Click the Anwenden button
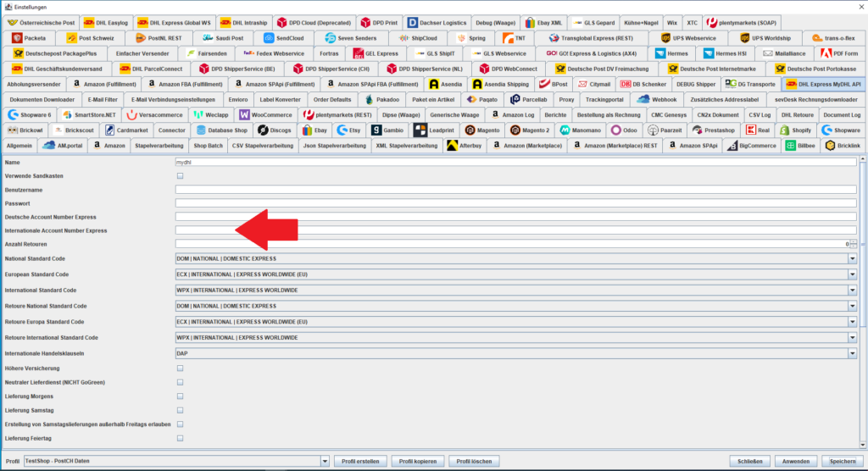The width and height of the screenshot is (868, 471). coord(796,461)
